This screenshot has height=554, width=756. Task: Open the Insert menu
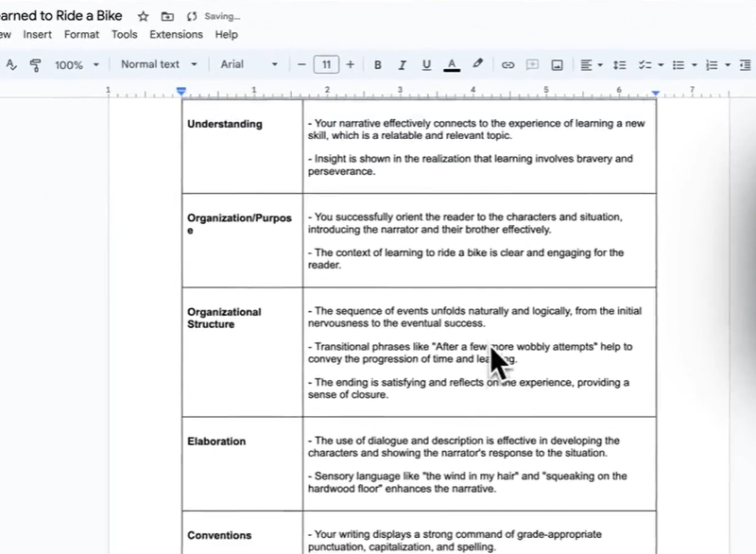37,35
